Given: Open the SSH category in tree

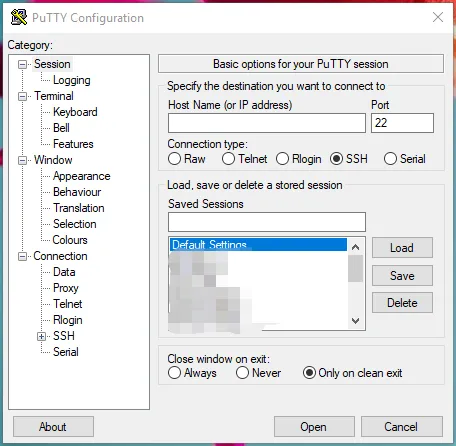Looking at the screenshot, I should [64, 336].
